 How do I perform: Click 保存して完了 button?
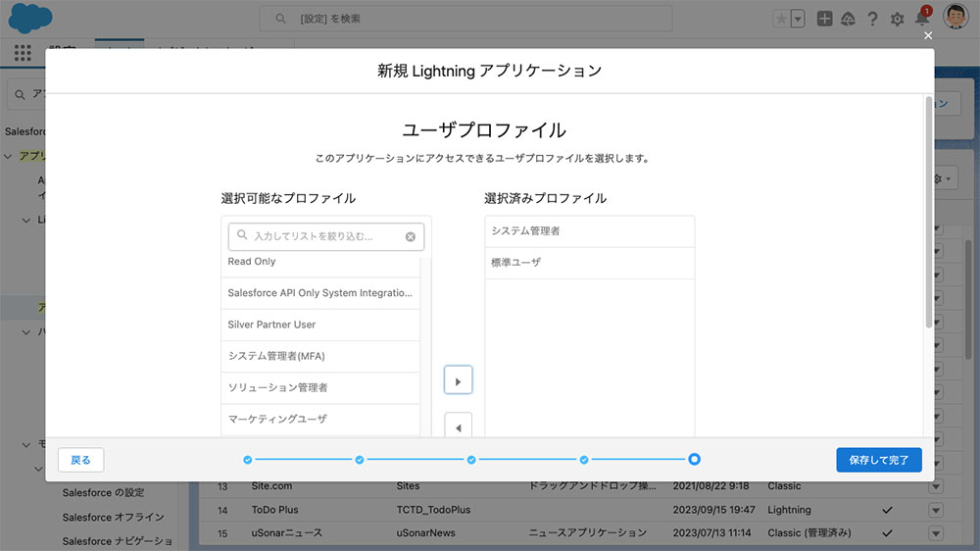point(878,460)
